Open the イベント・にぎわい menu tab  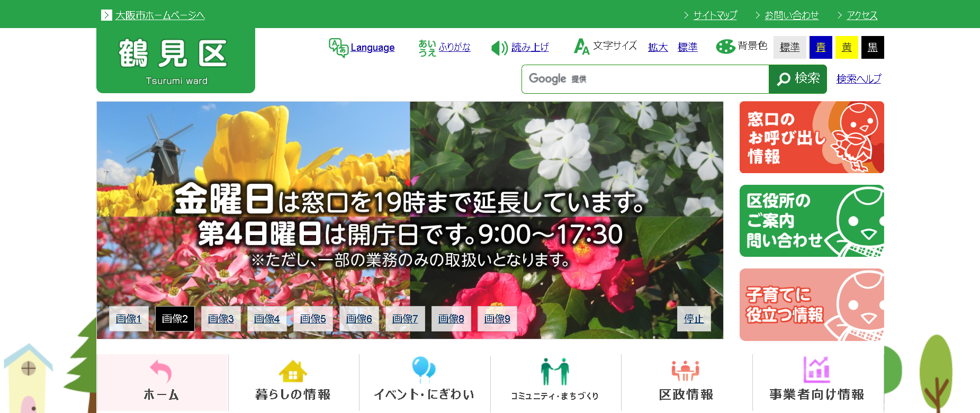coord(425,382)
